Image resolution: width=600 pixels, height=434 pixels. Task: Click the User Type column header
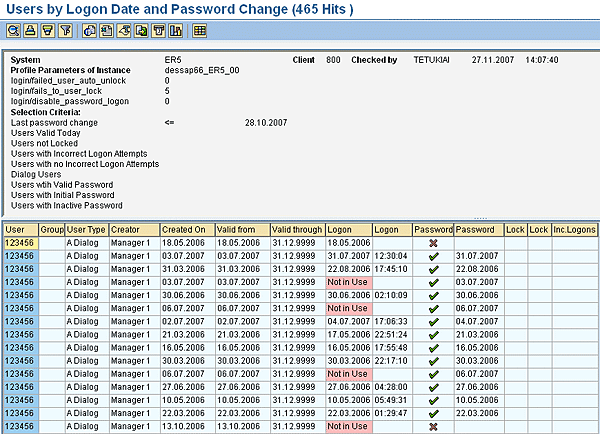click(87, 229)
